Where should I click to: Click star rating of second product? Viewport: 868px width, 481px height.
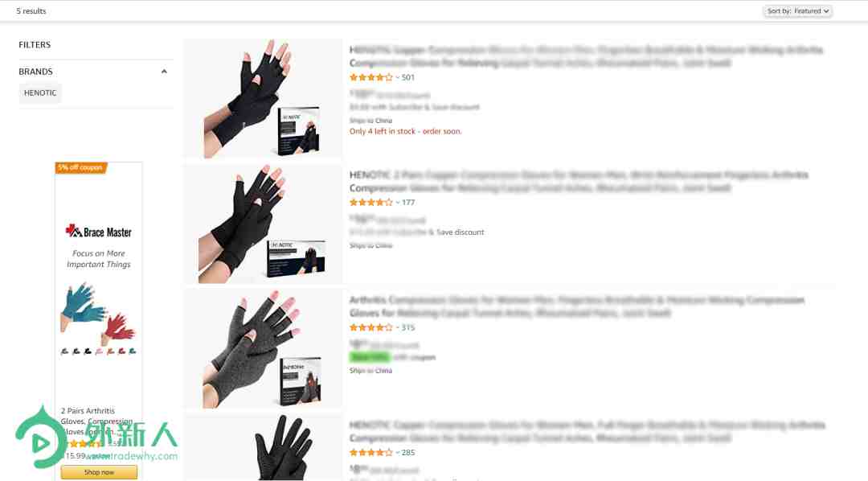371,203
